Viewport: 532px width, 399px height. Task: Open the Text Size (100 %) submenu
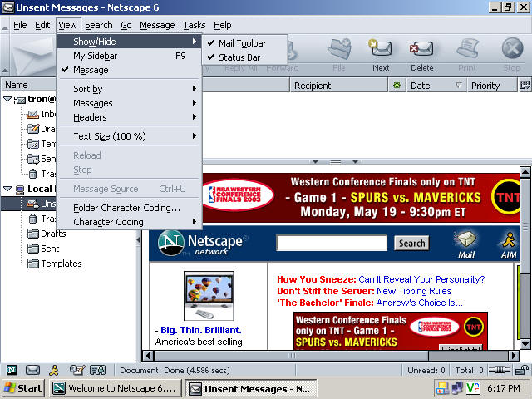pos(130,136)
